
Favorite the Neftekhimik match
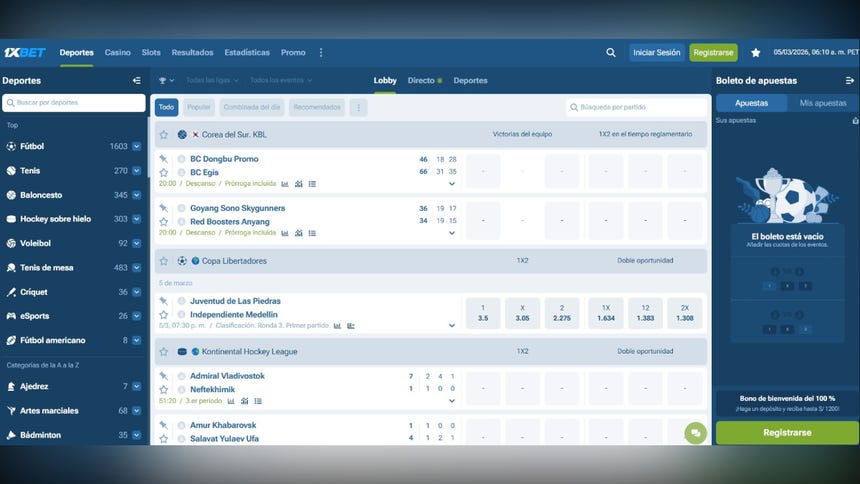click(x=163, y=389)
